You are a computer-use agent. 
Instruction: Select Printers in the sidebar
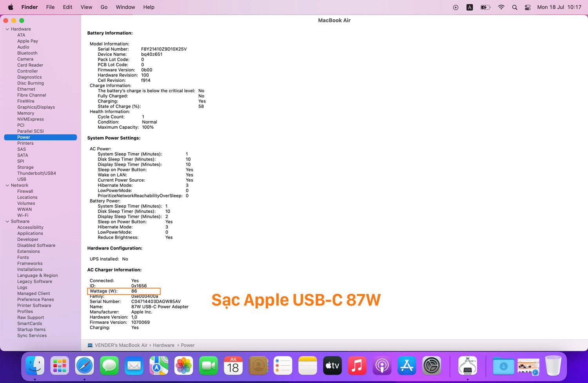25,143
